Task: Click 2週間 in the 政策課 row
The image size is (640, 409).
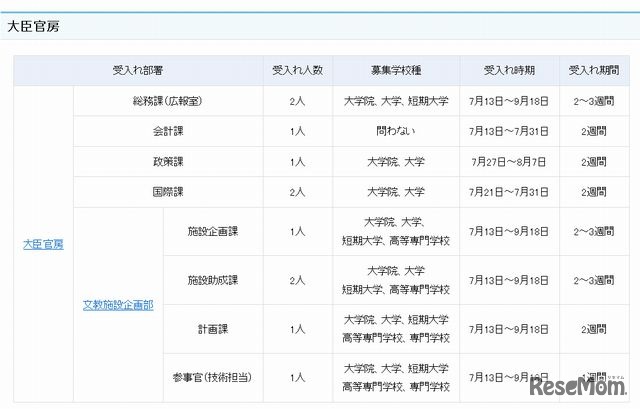Action: pyautogui.click(x=594, y=162)
